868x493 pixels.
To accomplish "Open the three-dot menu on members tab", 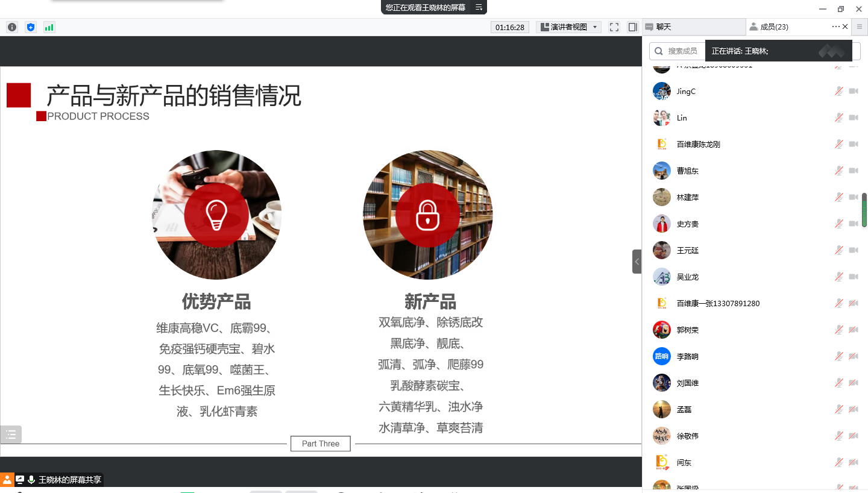I will tap(835, 27).
